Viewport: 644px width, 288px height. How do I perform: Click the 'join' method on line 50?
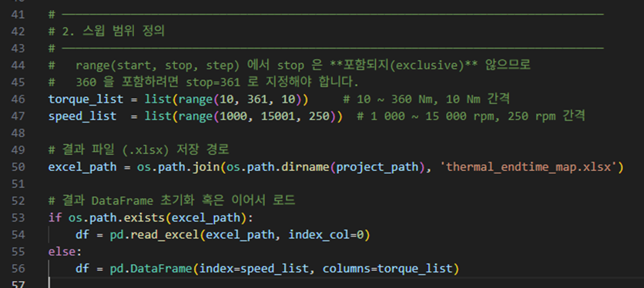click(206, 167)
